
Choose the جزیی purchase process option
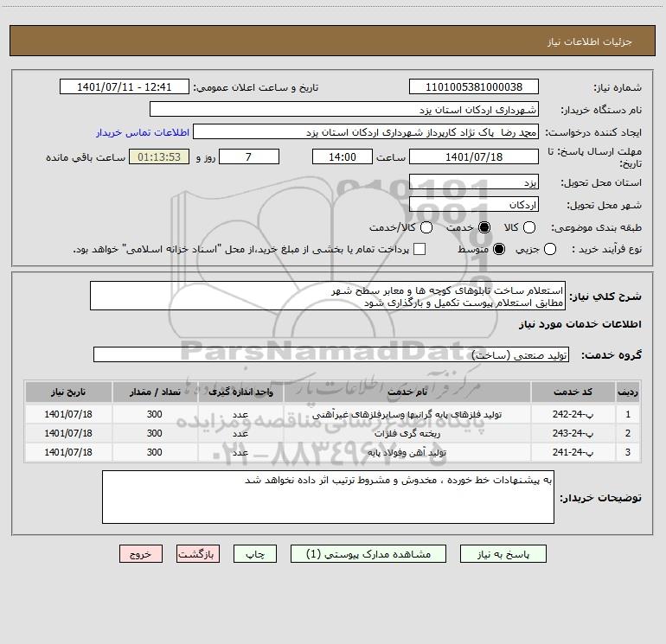pos(549,249)
